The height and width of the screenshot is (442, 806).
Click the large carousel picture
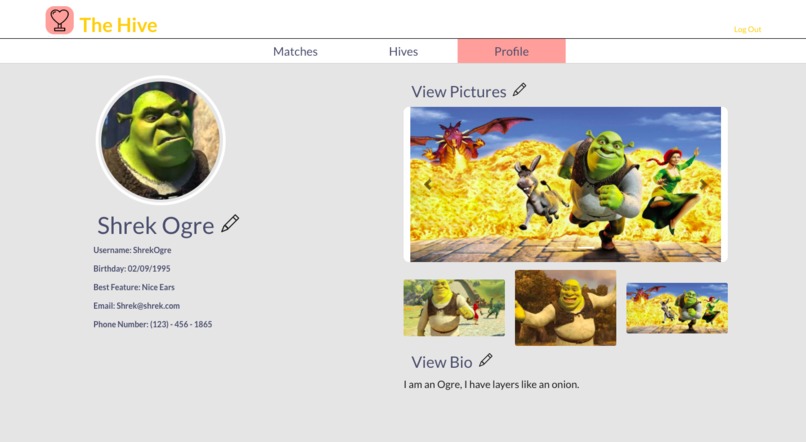click(565, 185)
